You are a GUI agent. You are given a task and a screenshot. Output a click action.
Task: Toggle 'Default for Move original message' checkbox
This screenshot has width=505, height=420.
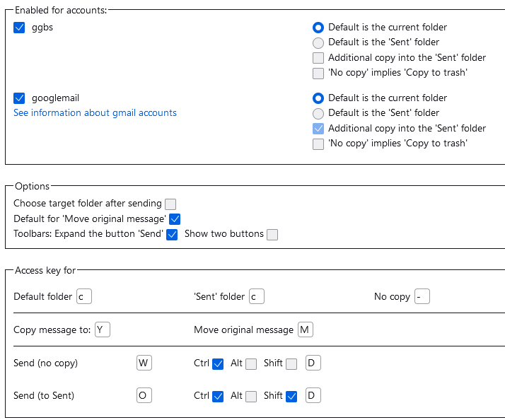click(175, 219)
